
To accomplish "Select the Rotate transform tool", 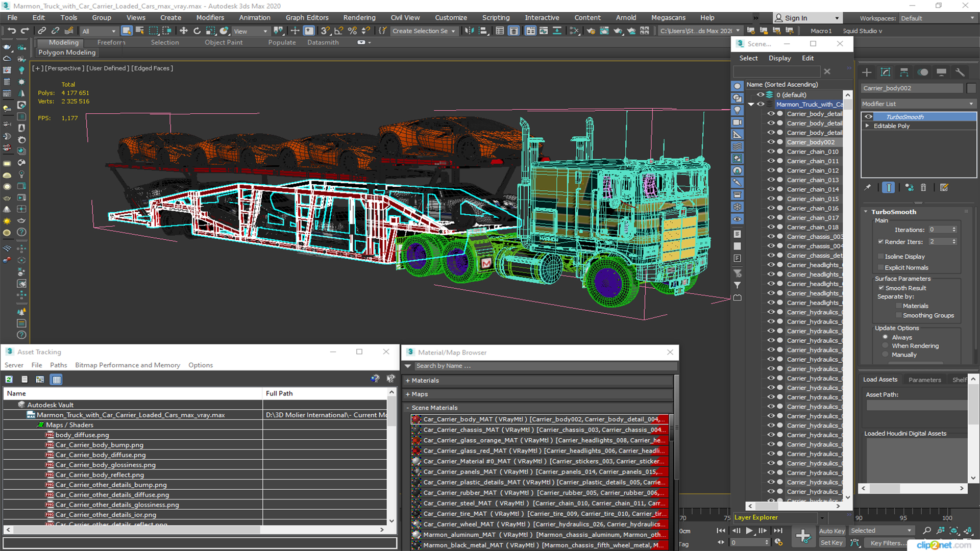I will point(197,31).
